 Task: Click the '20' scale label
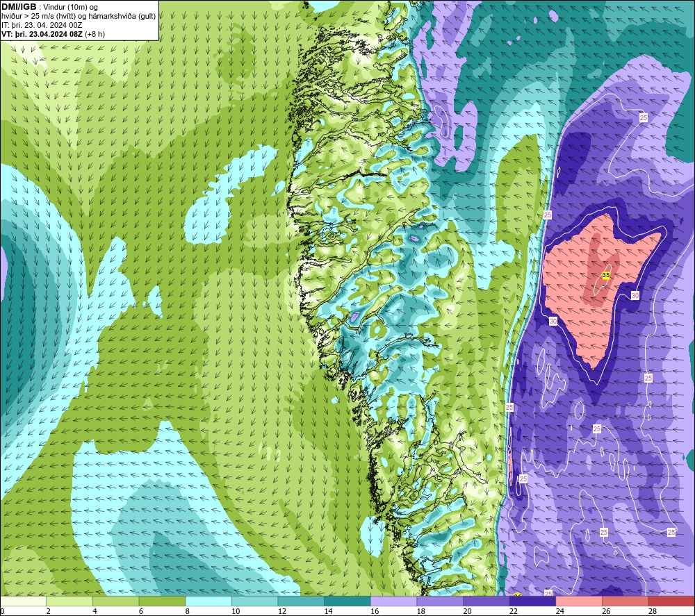[467, 611]
